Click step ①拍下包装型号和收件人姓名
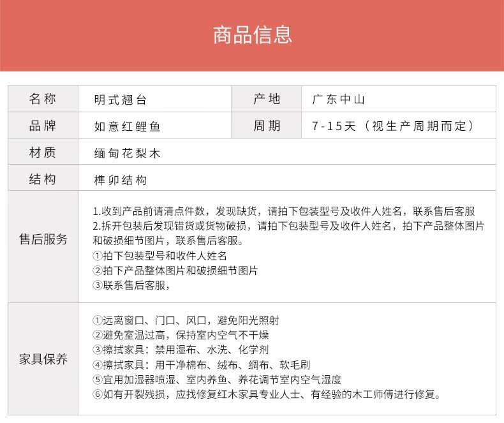This screenshot has height=423, width=504. tap(159, 256)
